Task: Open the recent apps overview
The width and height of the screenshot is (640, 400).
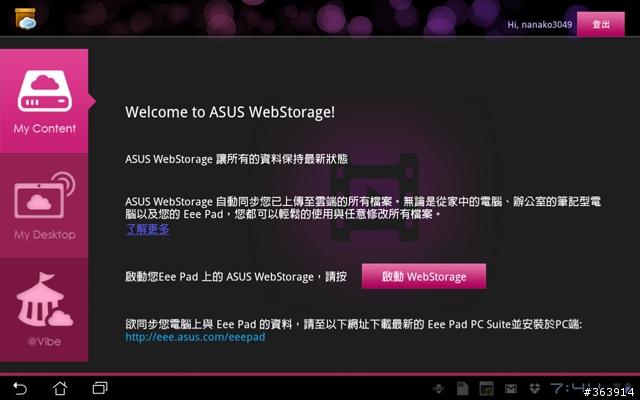Action: (x=100, y=388)
